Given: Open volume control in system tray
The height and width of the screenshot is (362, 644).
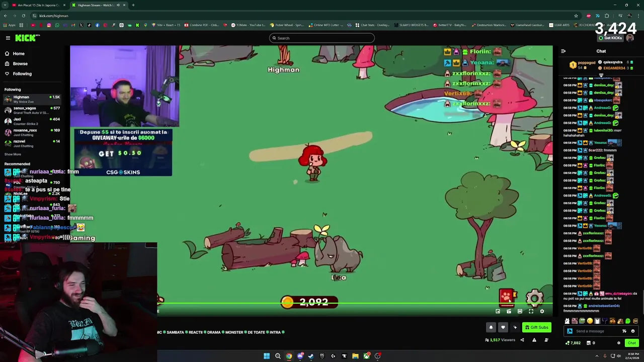Looking at the screenshot, I should pos(619,356).
